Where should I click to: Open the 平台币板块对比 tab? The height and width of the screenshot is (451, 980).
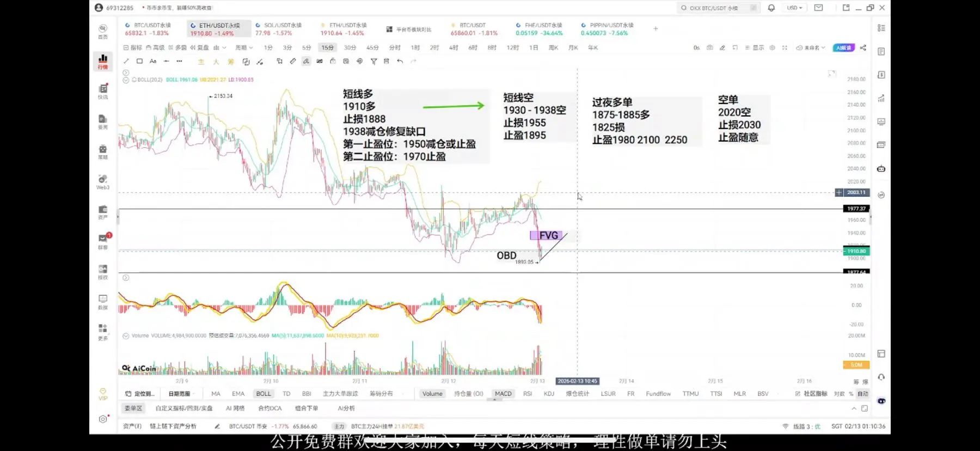pos(409,29)
